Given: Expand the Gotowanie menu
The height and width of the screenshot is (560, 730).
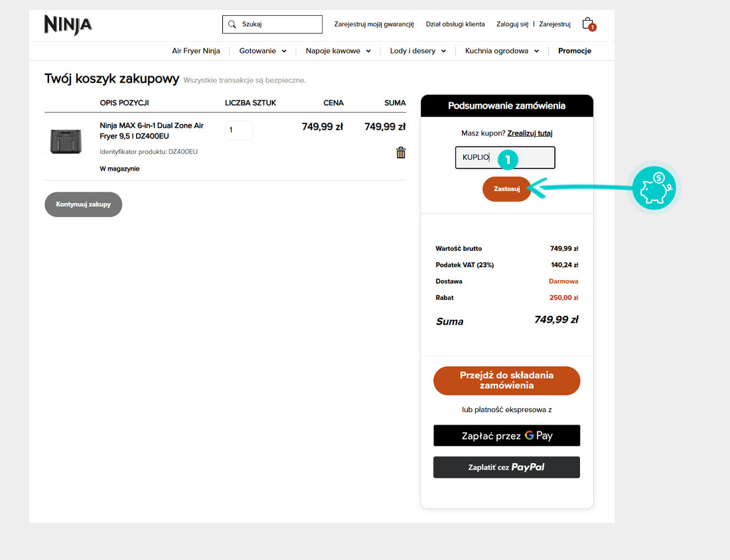Looking at the screenshot, I should [263, 51].
